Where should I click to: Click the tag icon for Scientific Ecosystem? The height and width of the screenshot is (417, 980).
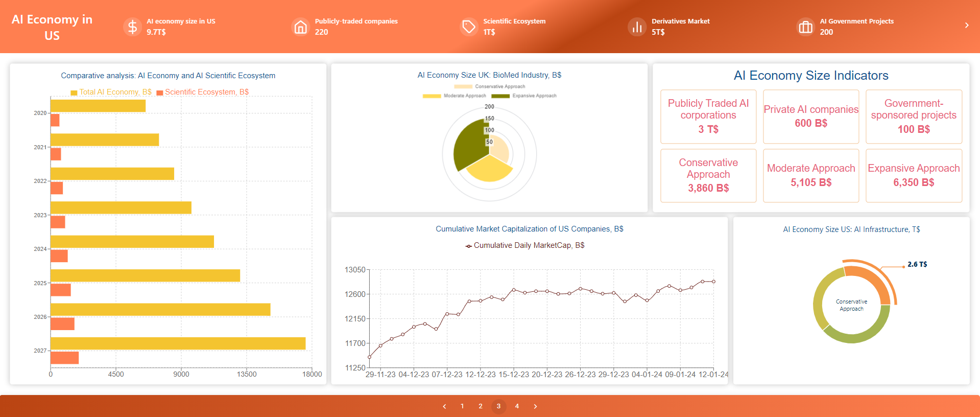[x=468, y=27]
